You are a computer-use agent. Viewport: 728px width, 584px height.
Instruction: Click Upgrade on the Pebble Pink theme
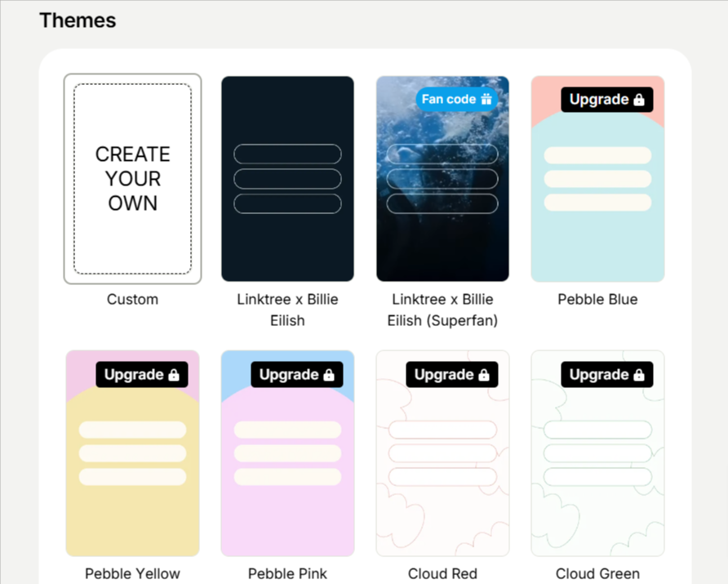click(x=297, y=375)
